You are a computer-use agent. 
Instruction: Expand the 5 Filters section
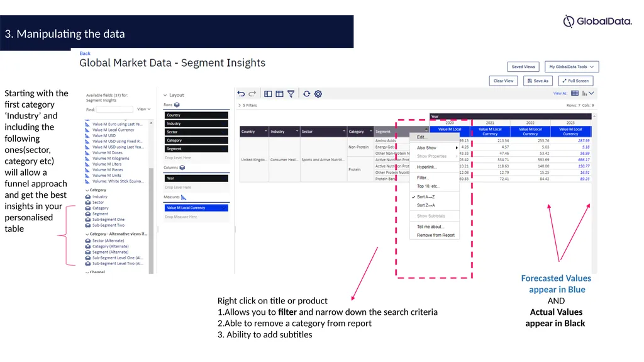(240, 105)
